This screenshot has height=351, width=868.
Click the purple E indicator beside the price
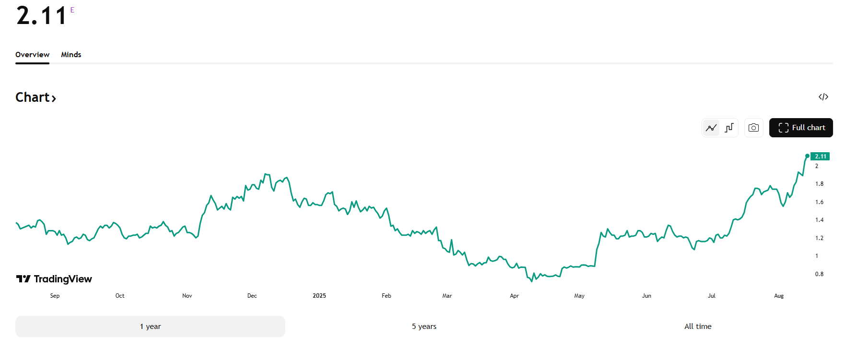(x=72, y=10)
